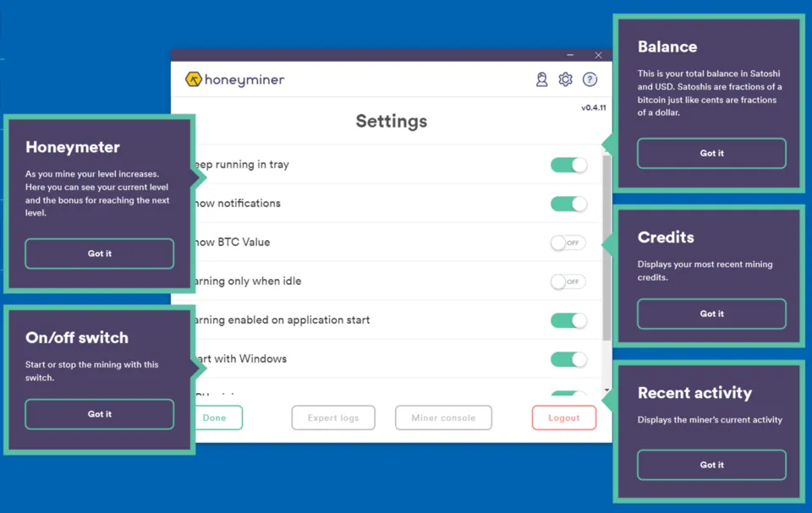Dismiss Honeymeter tip with Got it
Screen dimensions: 812x513
click(100, 254)
